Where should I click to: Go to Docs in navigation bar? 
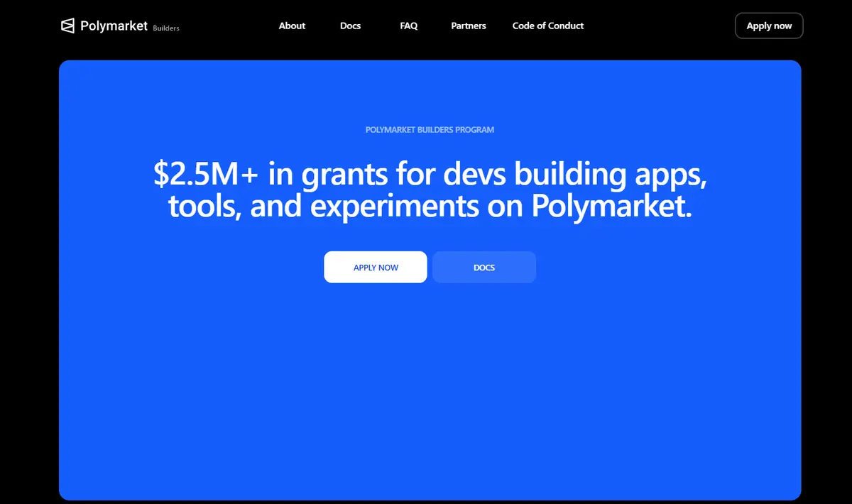(x=350, y=26)
